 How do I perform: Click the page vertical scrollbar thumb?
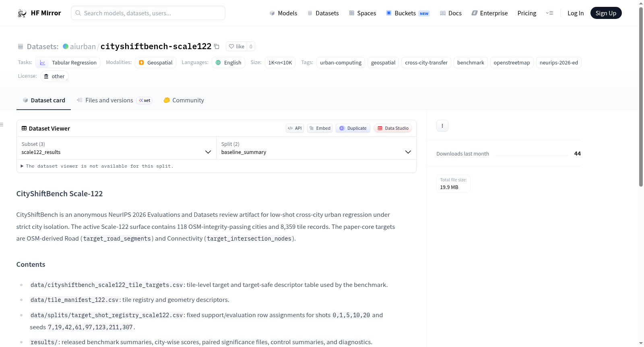click(x=641, y=97)
